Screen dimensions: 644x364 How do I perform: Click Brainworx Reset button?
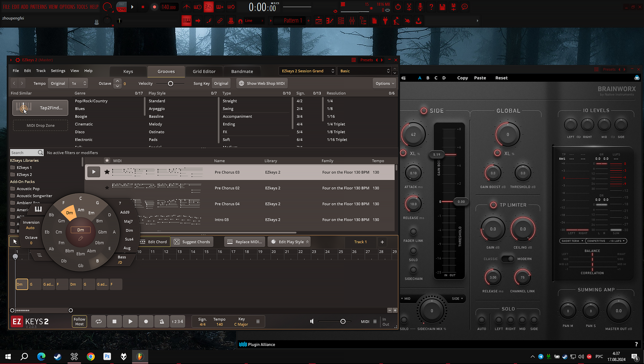[501, 78]
